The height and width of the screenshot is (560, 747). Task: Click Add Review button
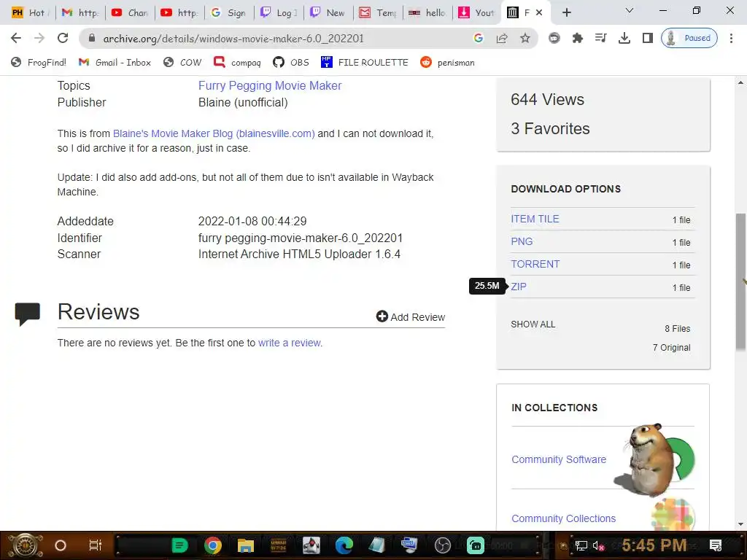pyautogui.click(x=410, y=316)
